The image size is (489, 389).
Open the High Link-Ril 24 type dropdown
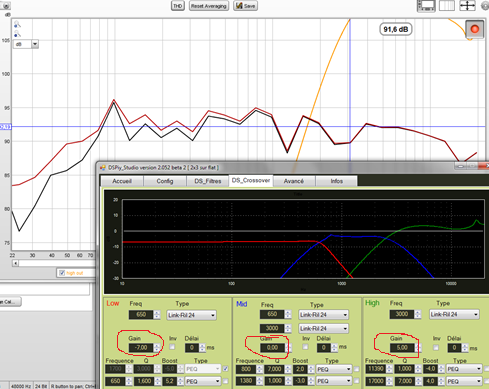(454, 314)
